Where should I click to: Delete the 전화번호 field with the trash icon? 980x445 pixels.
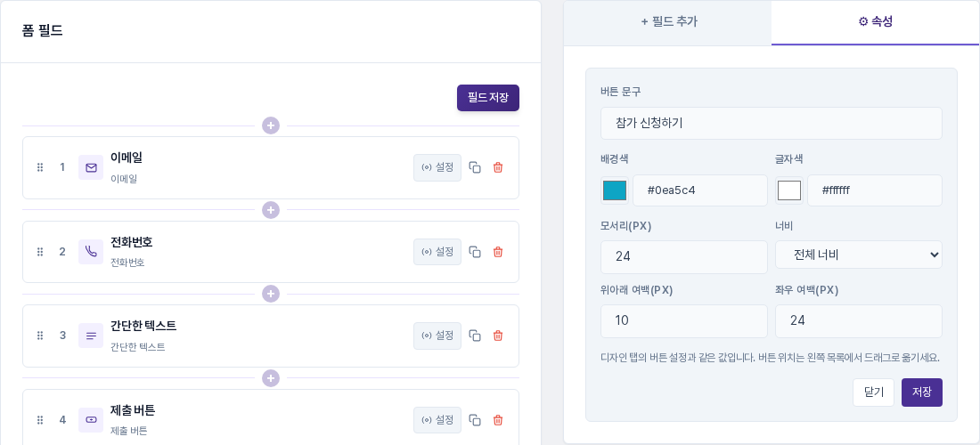(x=498, y=252)
